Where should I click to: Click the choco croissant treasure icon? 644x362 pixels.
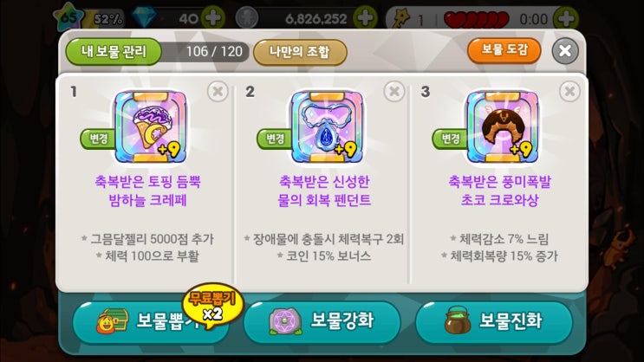click(x=503, y=127)
